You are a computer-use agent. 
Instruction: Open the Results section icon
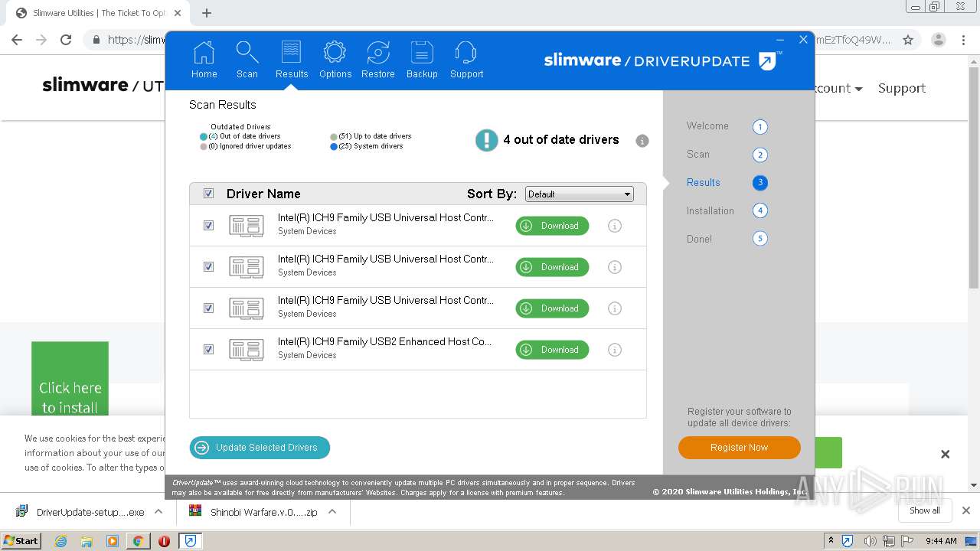point(291,60)
